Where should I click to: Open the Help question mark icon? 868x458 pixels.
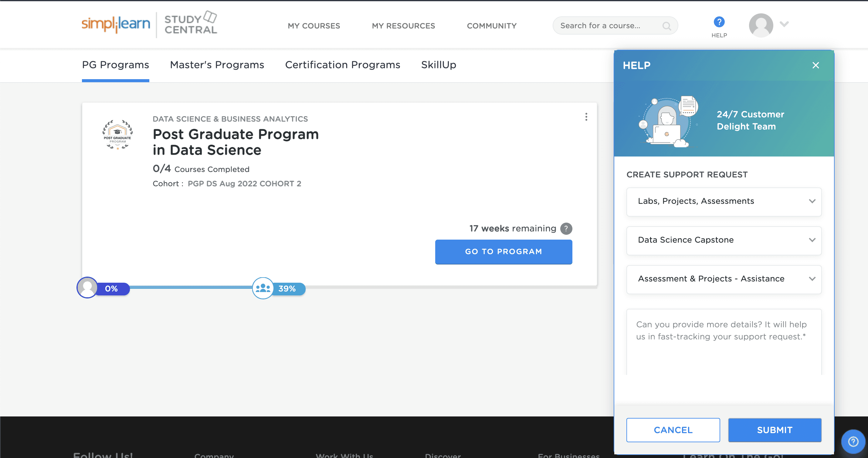(719, 22)
